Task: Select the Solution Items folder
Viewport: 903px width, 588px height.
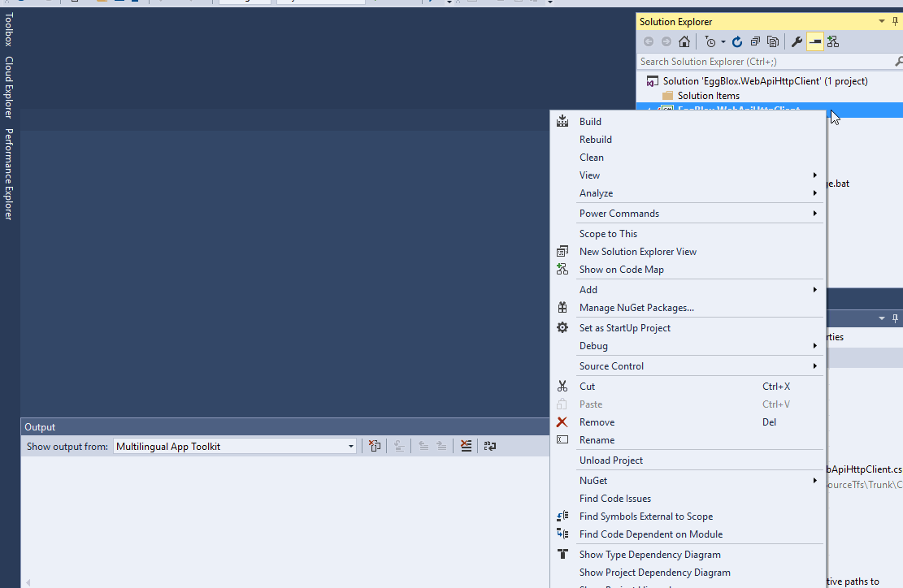Action: coord(709,96)
